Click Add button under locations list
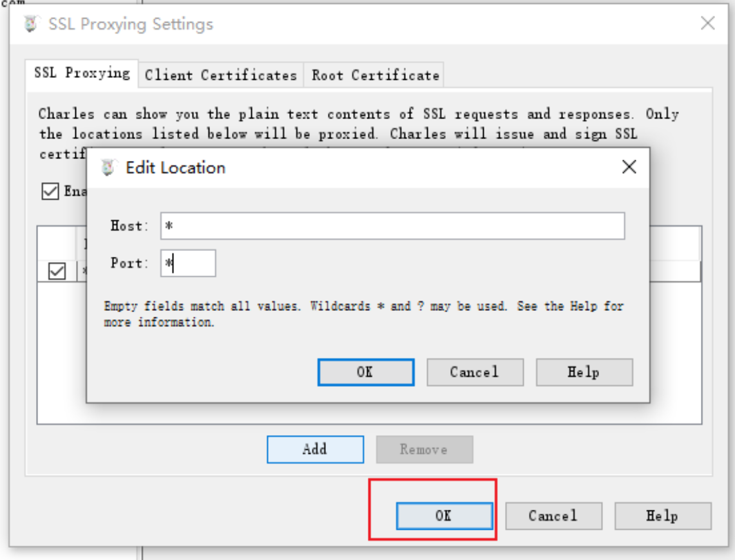This screenshot has width=735, height=560. 315,449
